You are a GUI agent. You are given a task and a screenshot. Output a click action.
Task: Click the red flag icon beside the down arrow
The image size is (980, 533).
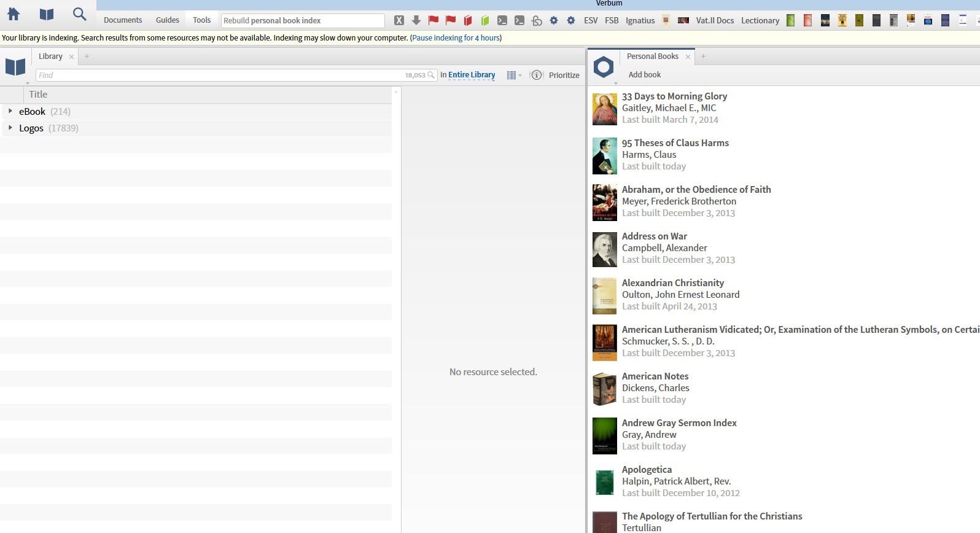pyautogui.click(x=434, y=20)
